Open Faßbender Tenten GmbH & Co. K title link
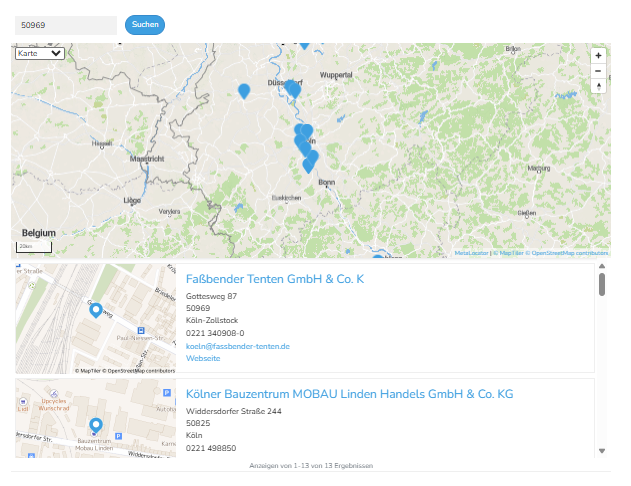 point(274,278)
